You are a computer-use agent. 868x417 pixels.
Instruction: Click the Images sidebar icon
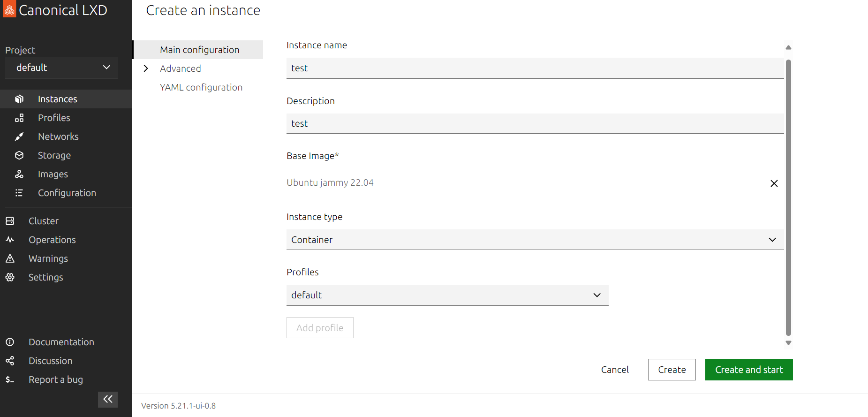19,174
